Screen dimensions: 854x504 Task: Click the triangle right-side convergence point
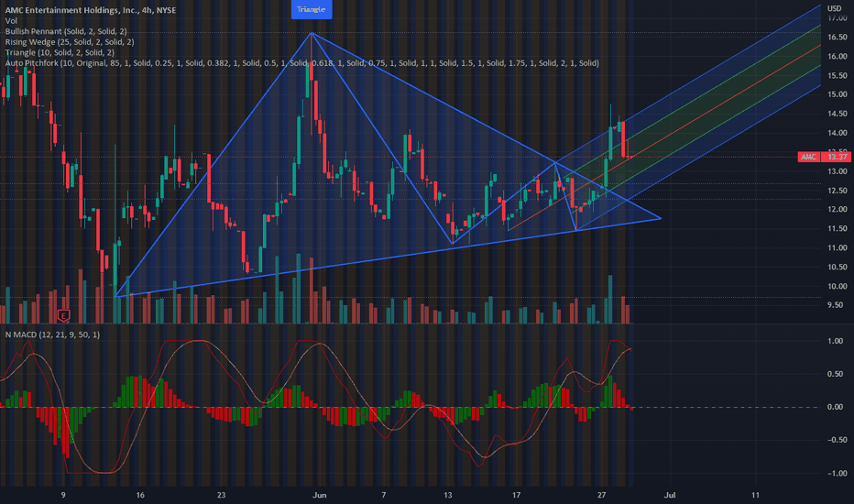(x=661, y=218)
